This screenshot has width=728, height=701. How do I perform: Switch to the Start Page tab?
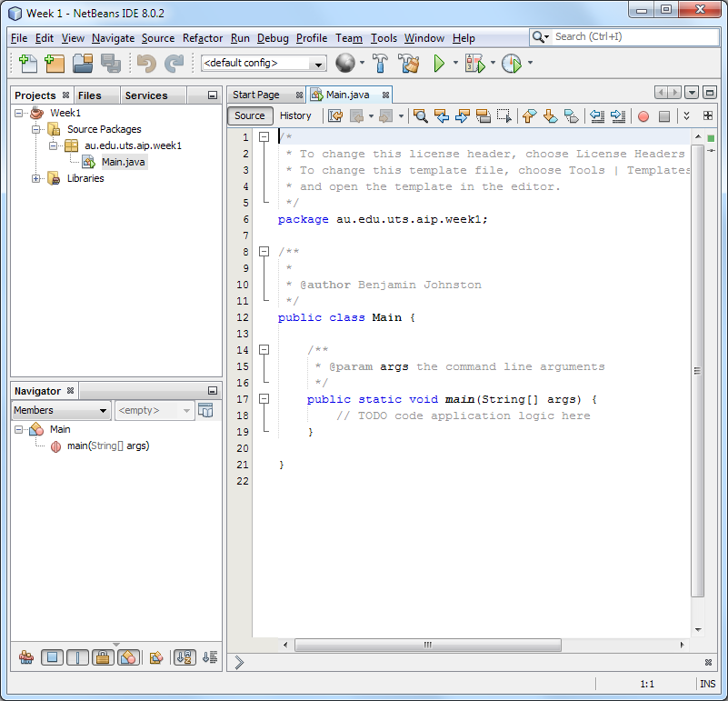point(255,95)
